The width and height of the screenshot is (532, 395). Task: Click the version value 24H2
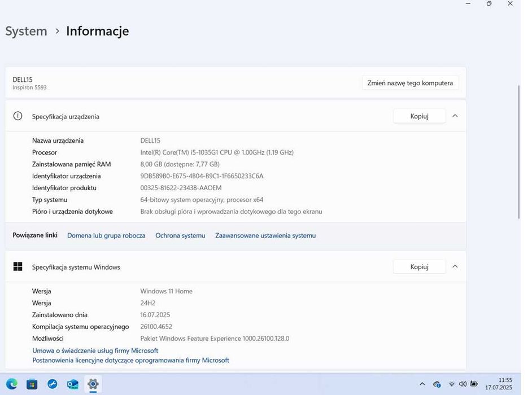147,303
